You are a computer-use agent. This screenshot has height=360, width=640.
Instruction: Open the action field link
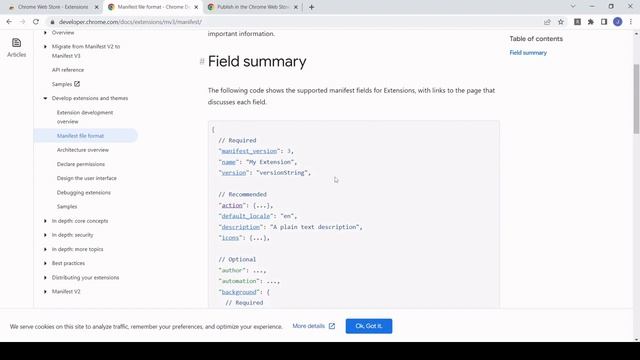[x=232, y=205]
